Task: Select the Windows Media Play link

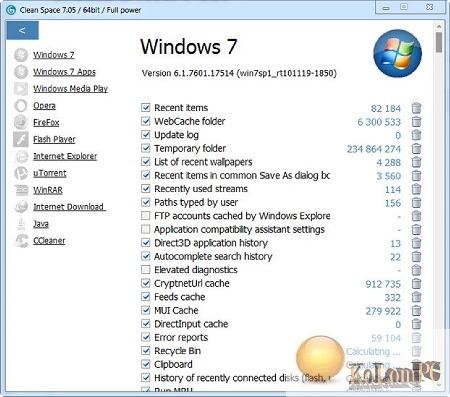Action: (x=70, y=89)
